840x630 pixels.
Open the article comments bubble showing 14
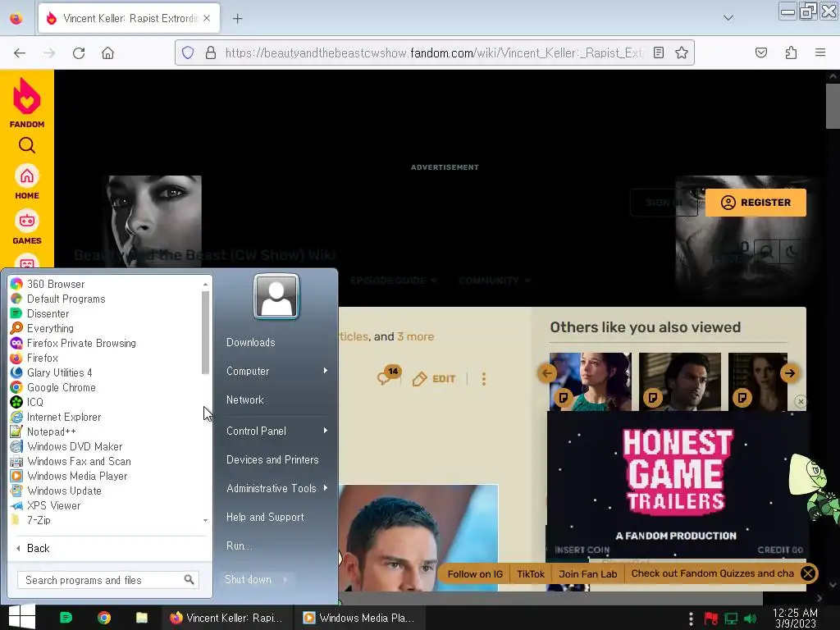click(x=388, y=376)
